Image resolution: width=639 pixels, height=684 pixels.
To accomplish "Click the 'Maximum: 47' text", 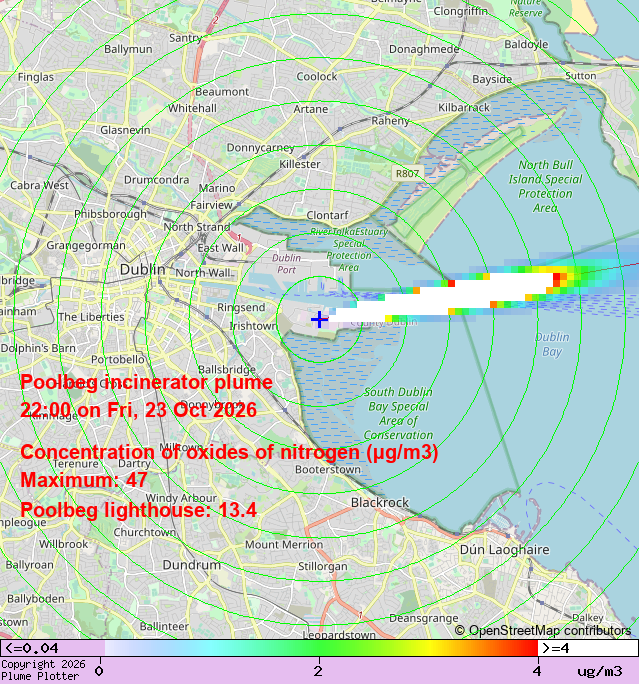I will pos(83,480).
